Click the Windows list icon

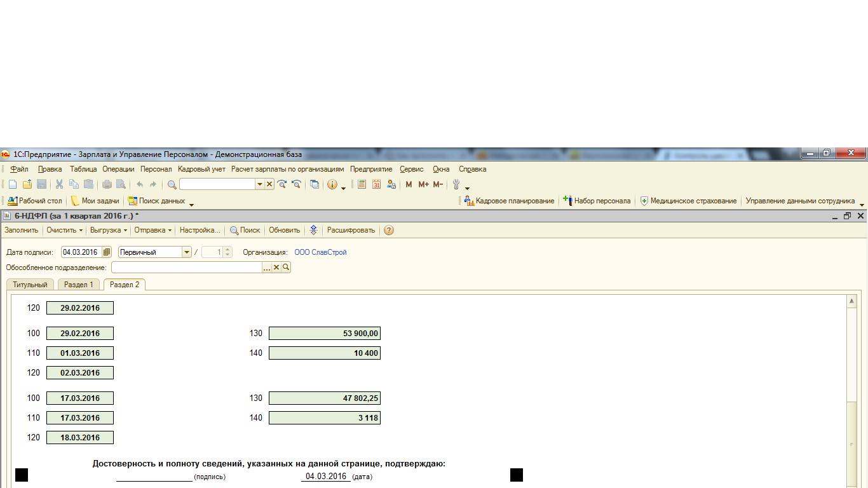click(x=315, y=184)
